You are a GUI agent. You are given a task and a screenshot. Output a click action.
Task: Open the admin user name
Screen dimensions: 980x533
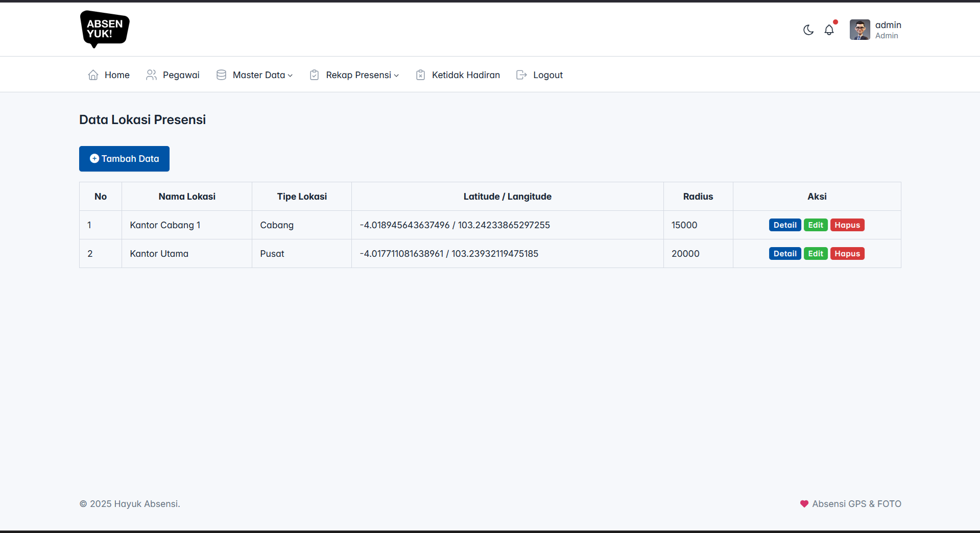(x=888, y=25)
